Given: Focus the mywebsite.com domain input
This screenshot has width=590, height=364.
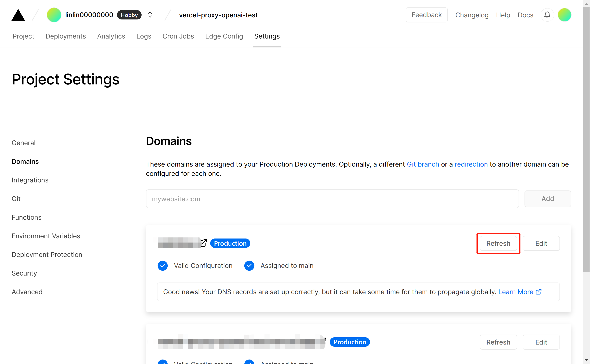Looking at the screenshot, I should tap(332, 199).
